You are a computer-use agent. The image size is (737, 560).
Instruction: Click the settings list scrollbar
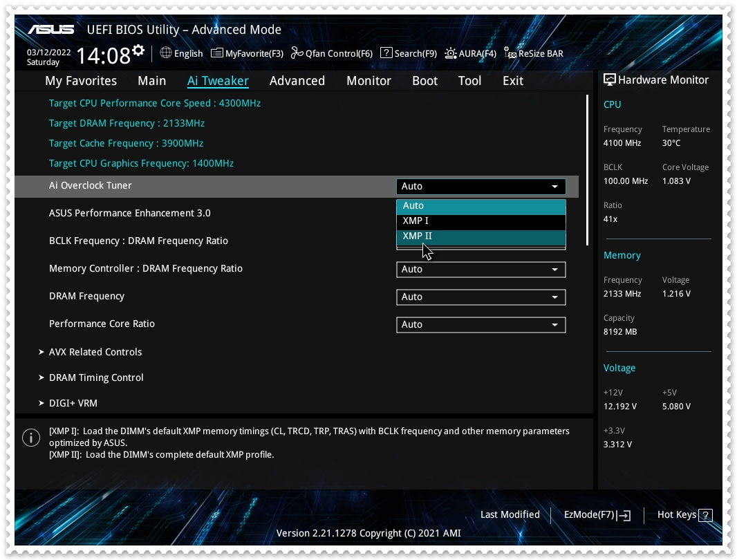click(587, 170)
